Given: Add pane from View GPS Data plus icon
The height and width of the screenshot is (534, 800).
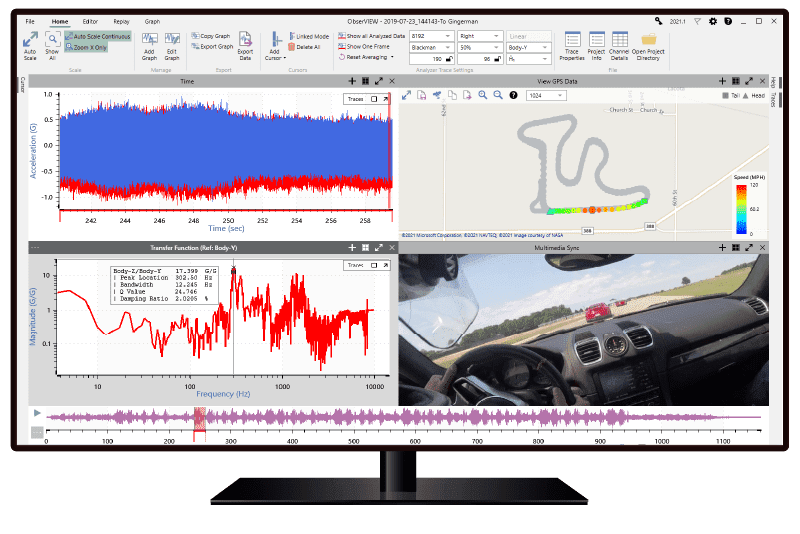Looking at the screenshot, I should point(722,81).
